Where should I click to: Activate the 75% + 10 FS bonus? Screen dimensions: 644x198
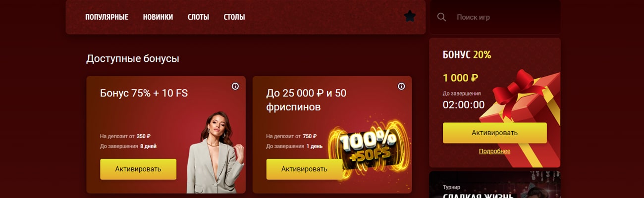pyautogui.click(x=138, y=169)
